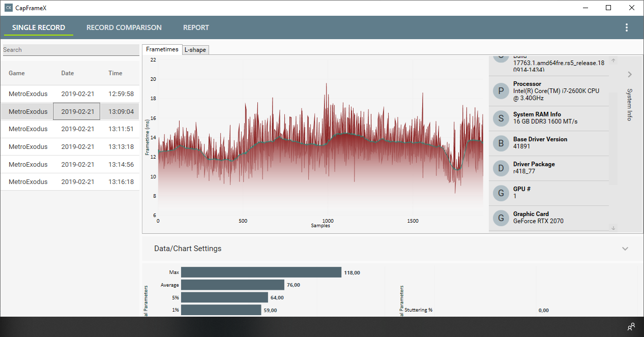Select the MetroExodus record from 13:11:51

(70, 129)
